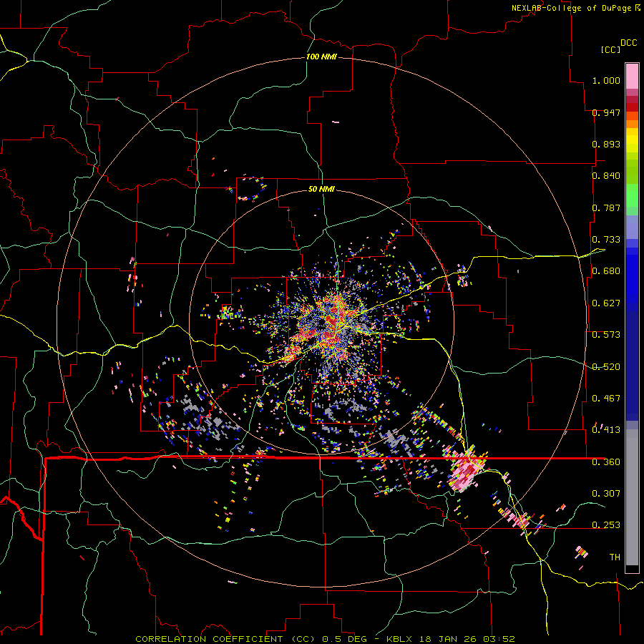Screen dimensions: 644x644
Task: Click the 0.947 scale value
Action: tap(606, 112)
